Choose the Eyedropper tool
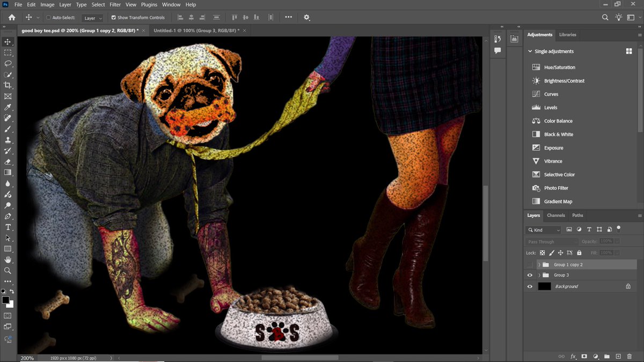 (x=8, y=107)
